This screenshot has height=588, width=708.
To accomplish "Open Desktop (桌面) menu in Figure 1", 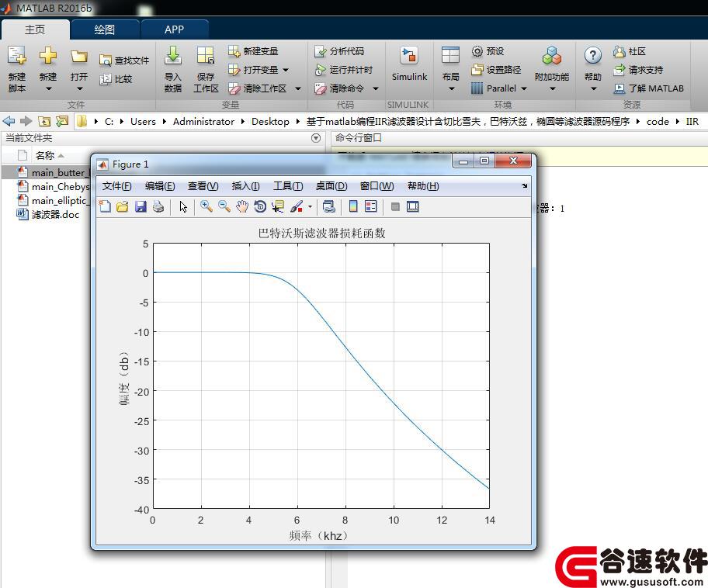I will pyautogui.click(x=331, y=186).
